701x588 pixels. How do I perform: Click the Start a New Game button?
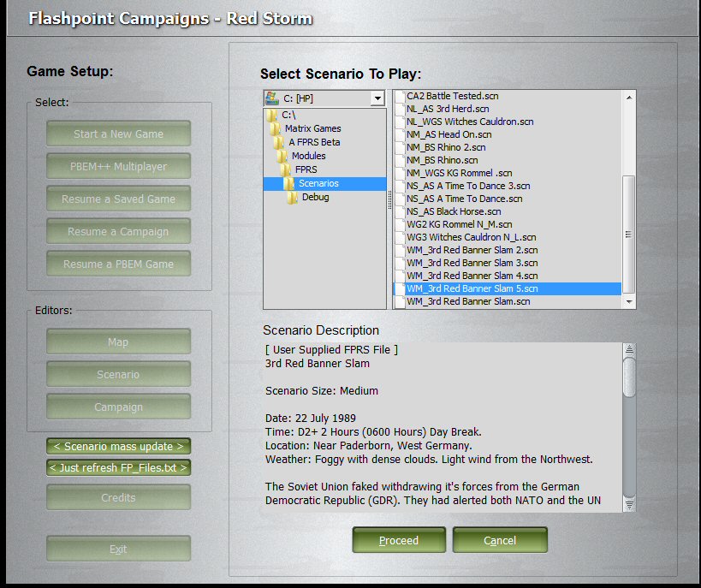[x=118, y=134]
